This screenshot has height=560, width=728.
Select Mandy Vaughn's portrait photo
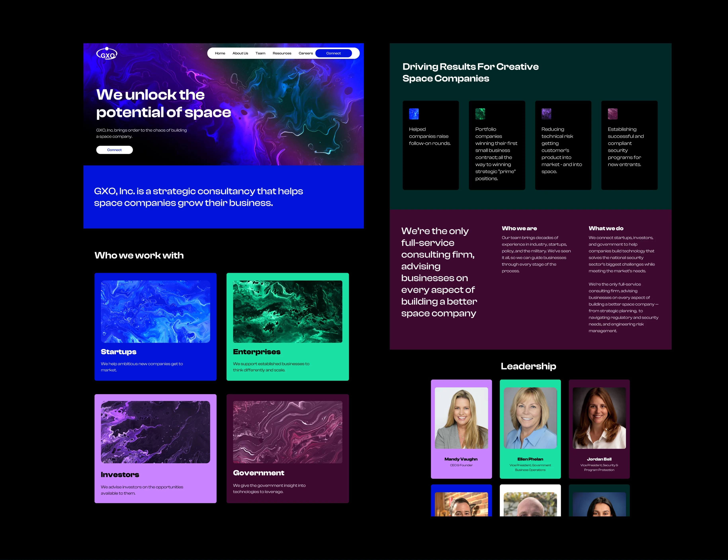(461, 418)
